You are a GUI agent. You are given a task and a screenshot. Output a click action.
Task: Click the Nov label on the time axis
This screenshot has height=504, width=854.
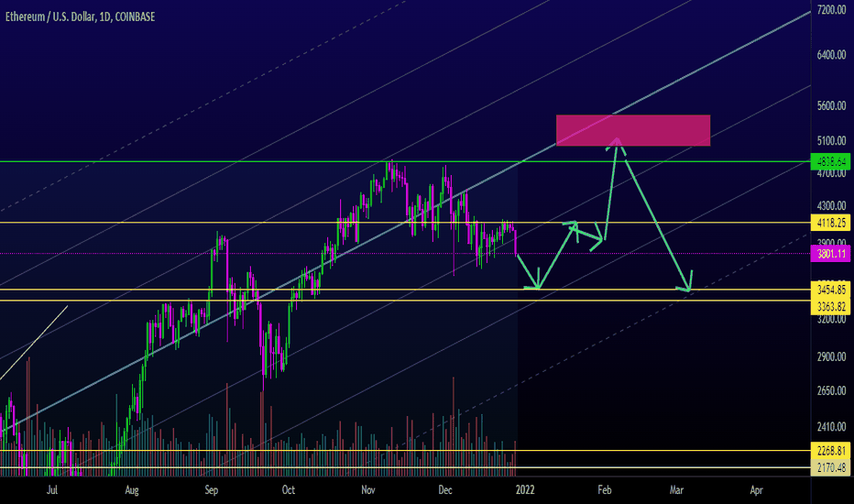point(368,490)
